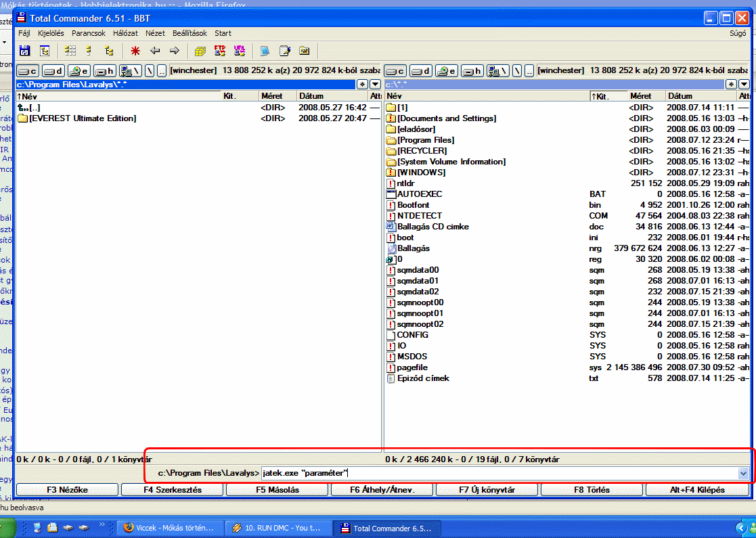The width and height of the screenshot is (756, 538).
Task: Open the Fájl menu
Action: pos(24,33)
